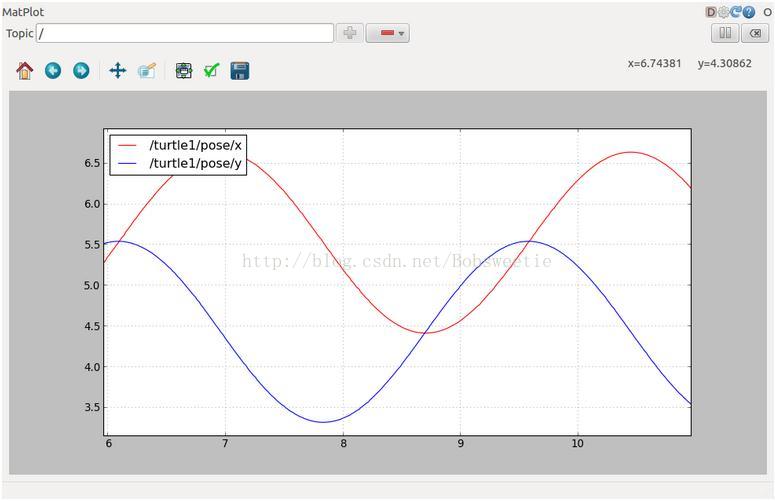
Task: Clear the plot with the erase button
Action: pos(755,33)
